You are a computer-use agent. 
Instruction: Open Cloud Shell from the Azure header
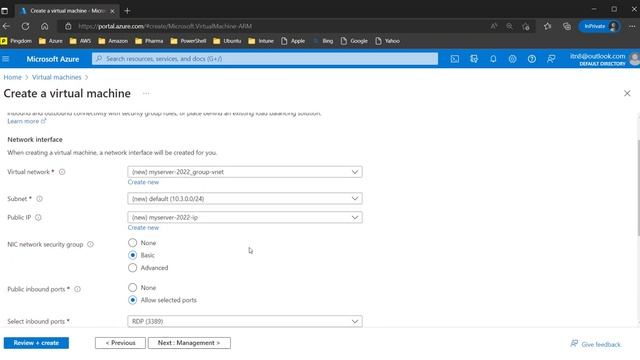[x=455, y=59]
